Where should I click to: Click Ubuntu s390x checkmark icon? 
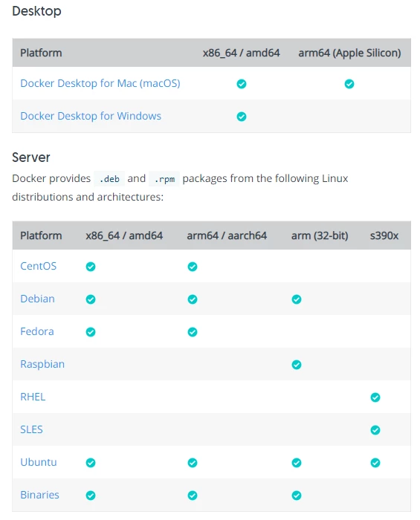click(x=375, y=463)
